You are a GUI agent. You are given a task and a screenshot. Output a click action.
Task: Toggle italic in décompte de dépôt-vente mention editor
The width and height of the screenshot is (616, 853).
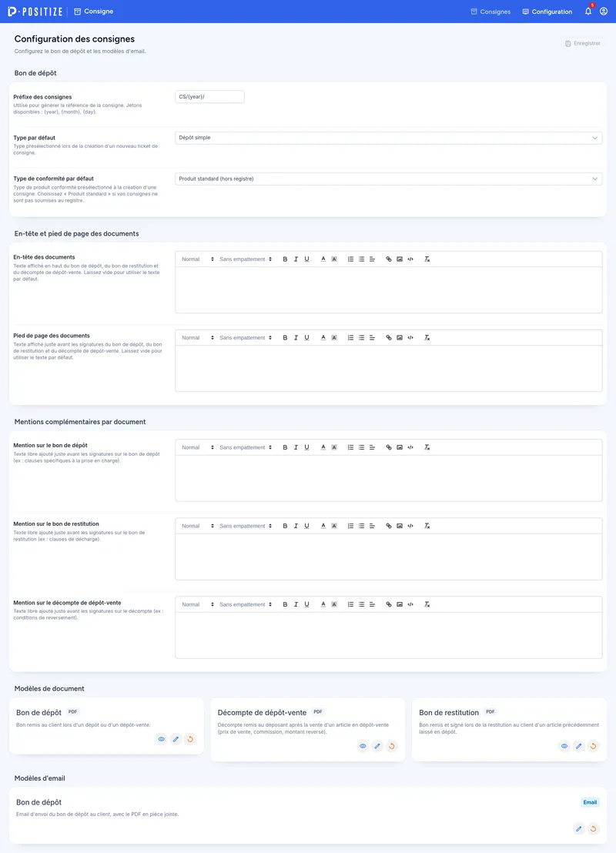(296, 604)
